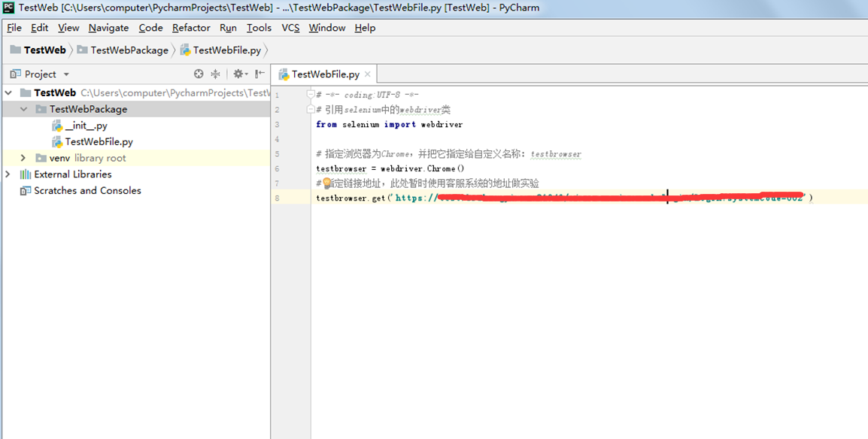The image size is (868, 439).
Task: Click the External Libraries bars icon
Action: 26,174
